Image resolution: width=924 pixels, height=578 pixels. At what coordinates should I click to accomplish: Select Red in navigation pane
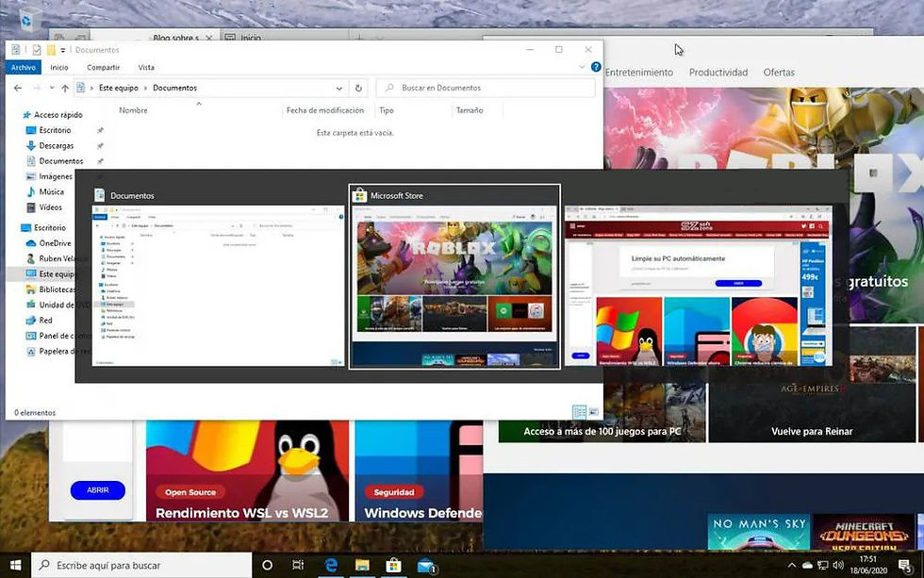[x=45, y=320]
